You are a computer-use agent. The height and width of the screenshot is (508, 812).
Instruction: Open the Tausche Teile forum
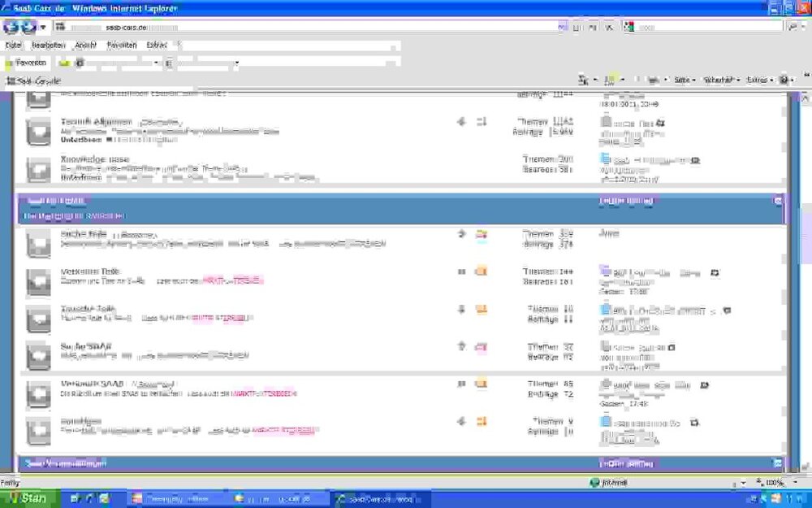88,308
